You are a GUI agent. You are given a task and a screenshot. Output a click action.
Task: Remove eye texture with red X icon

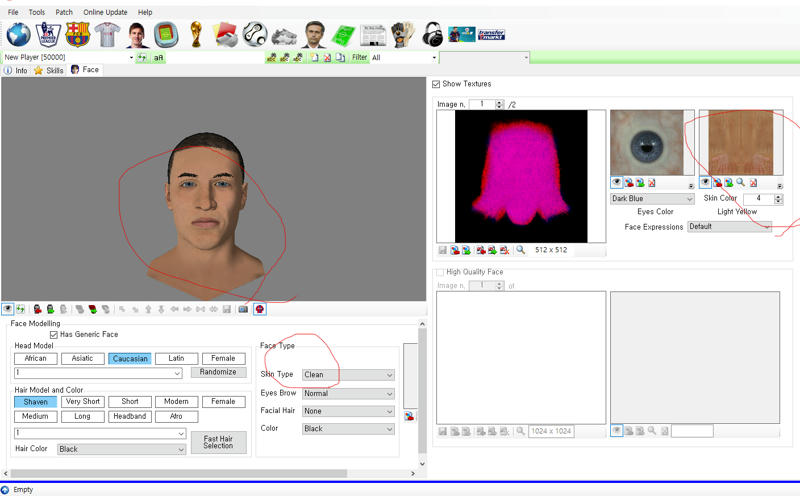click(652, 183)
